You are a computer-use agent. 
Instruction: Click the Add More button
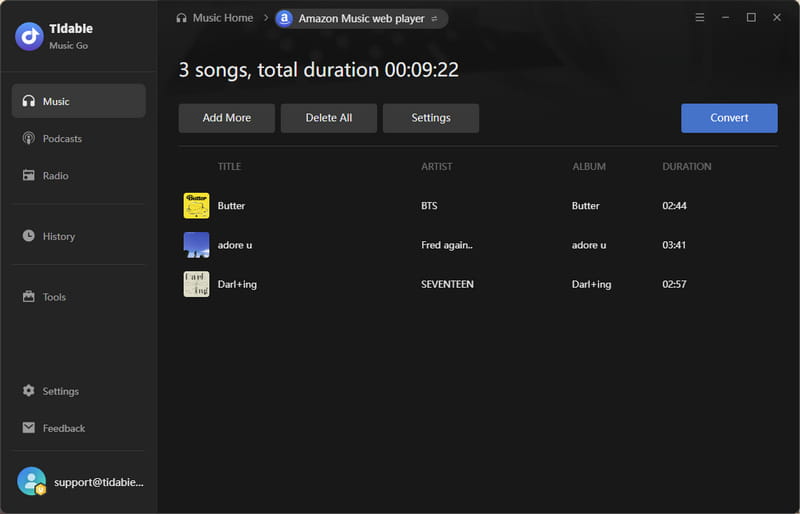pyautogui.click(x=227, y=118)
